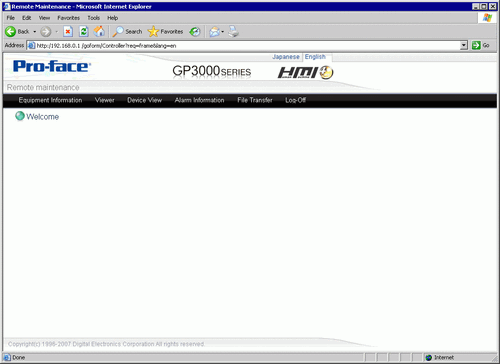This screenshot has height=364, width=500.
Task: Open the Tools menu
Action: pos(93,18)
